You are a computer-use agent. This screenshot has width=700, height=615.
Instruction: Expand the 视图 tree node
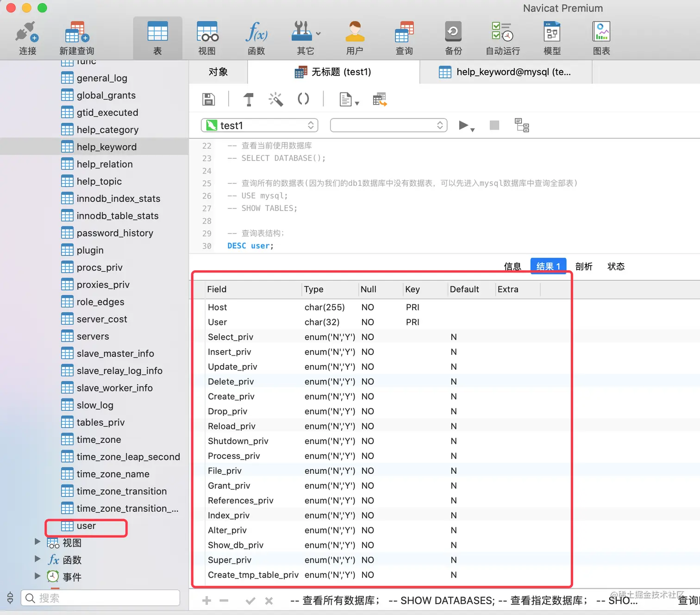[38, 541]
